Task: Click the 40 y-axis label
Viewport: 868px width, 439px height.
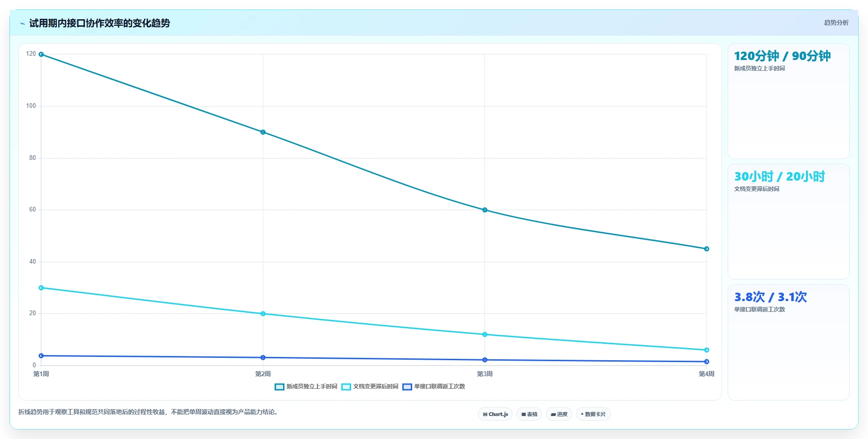Action: click(x=32, y=262)
